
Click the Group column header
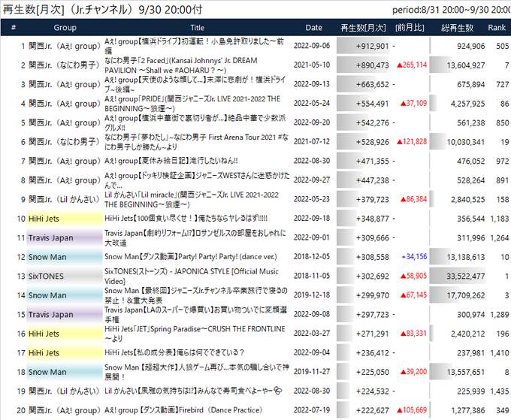tap(65, 28)
